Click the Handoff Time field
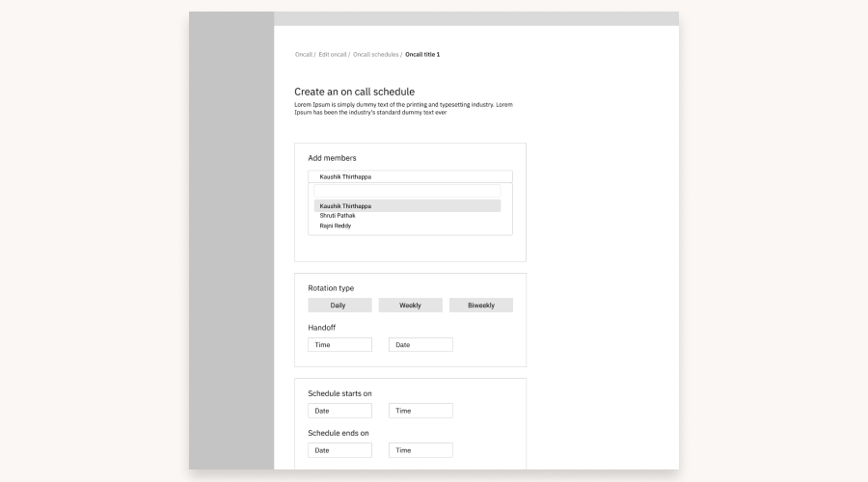 pyautogui.click(x=339, y=345)
